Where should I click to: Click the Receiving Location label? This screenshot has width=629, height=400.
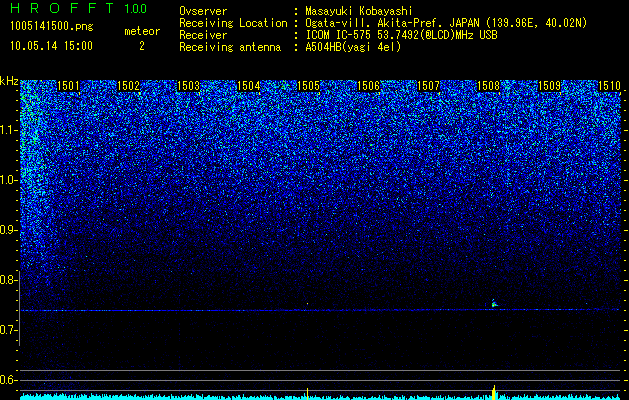pyautogui.click(x=233, y=23)
